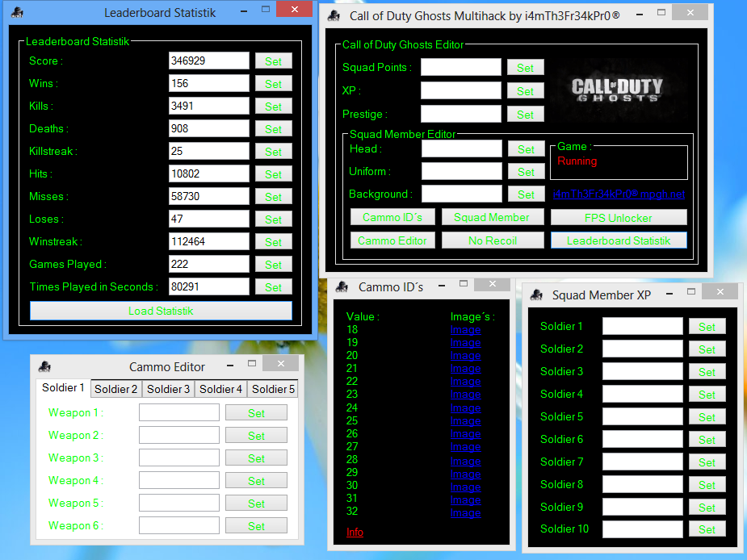Set the Soldier 9 XP
The image size is (747, 560).
tap(707, 508)
